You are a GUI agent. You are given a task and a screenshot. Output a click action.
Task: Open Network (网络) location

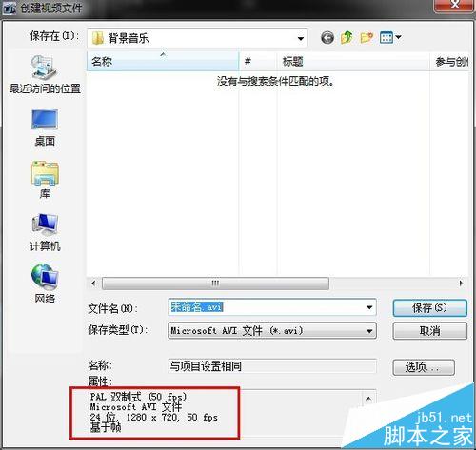click(x=45, y=284)
